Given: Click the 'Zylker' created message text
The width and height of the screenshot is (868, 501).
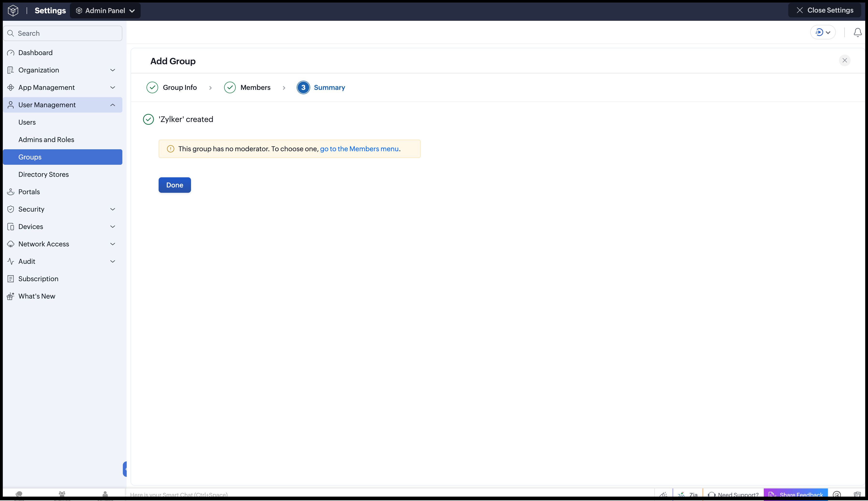Looking at the screenshot, I should [186, 119].
